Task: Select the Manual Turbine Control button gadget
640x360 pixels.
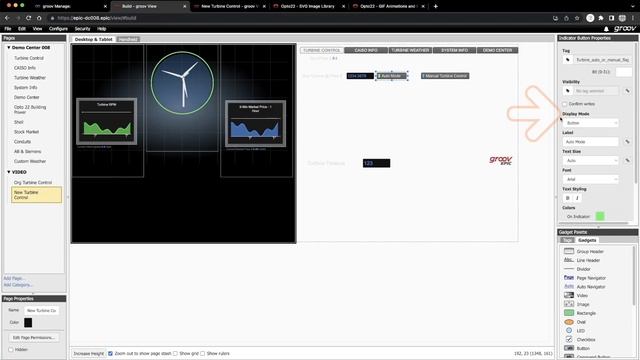Action: click(445, 76)
